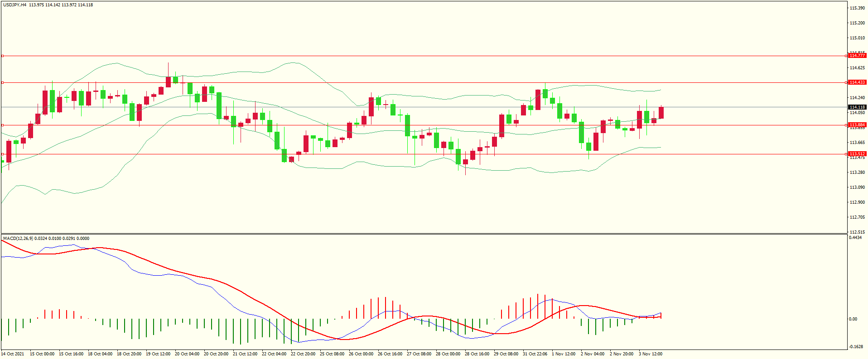Click the 14 Oct 2021 date label
The height and width of the screenshot is (359, 868).
click(x=13, y=354)
